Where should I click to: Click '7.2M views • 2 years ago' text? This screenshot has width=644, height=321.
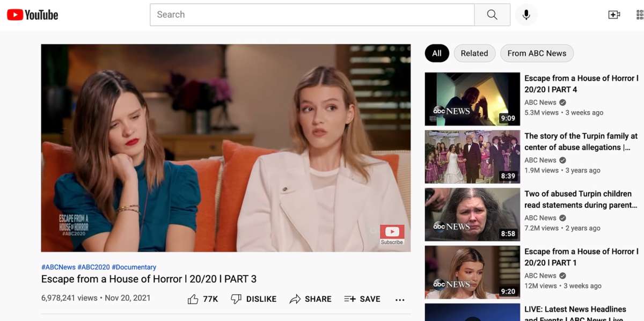click(562, 228)
